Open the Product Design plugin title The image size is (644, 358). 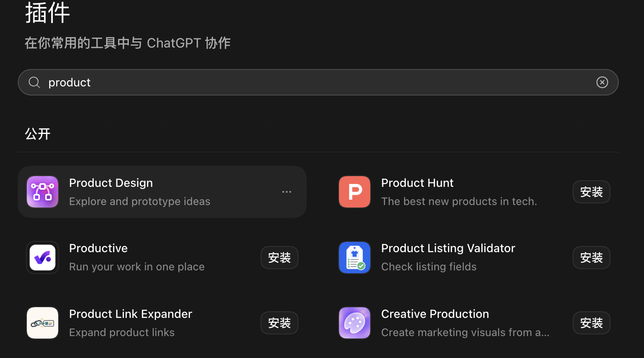click(111, 183)
